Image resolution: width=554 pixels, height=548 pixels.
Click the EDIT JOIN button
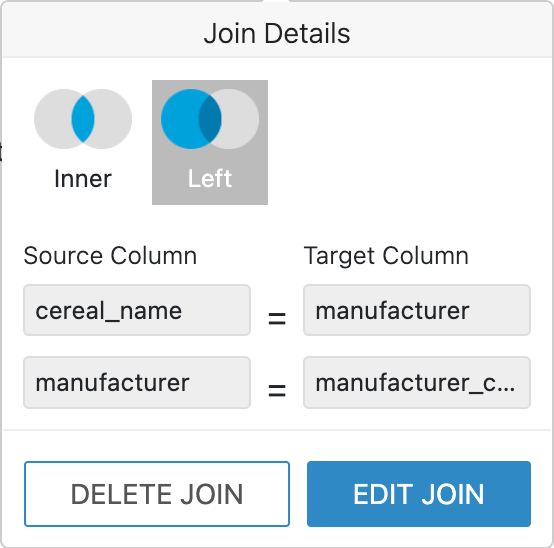419,494
